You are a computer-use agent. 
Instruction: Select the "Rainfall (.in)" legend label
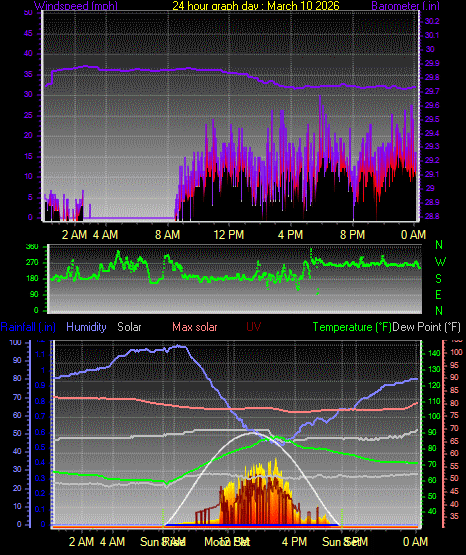[28, 327]
